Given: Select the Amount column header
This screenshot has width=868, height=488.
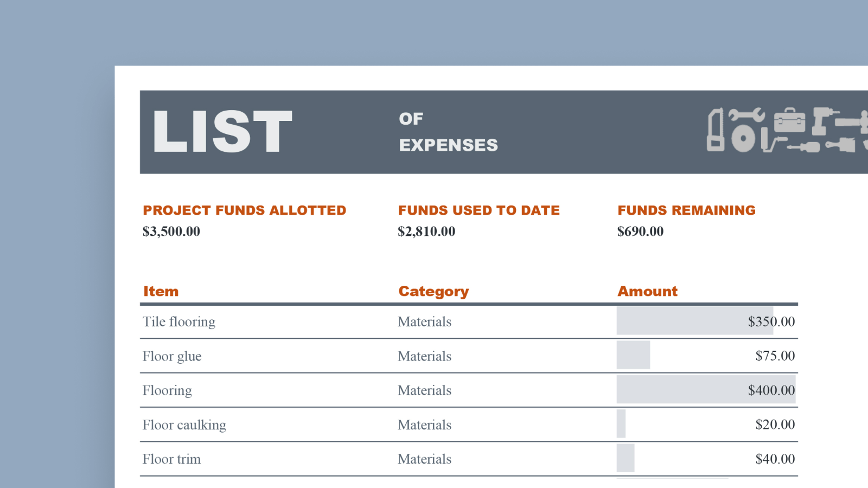Looking at the screenshot, I should point(647,291).
